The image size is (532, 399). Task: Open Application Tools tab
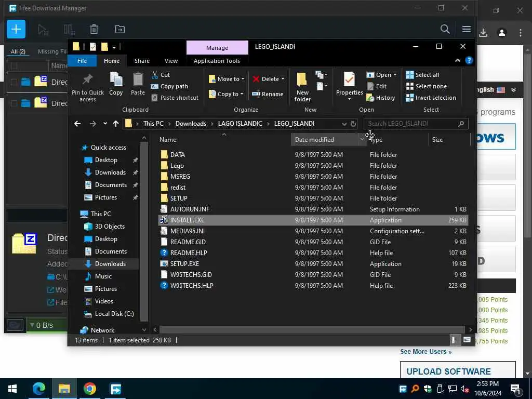217,61
